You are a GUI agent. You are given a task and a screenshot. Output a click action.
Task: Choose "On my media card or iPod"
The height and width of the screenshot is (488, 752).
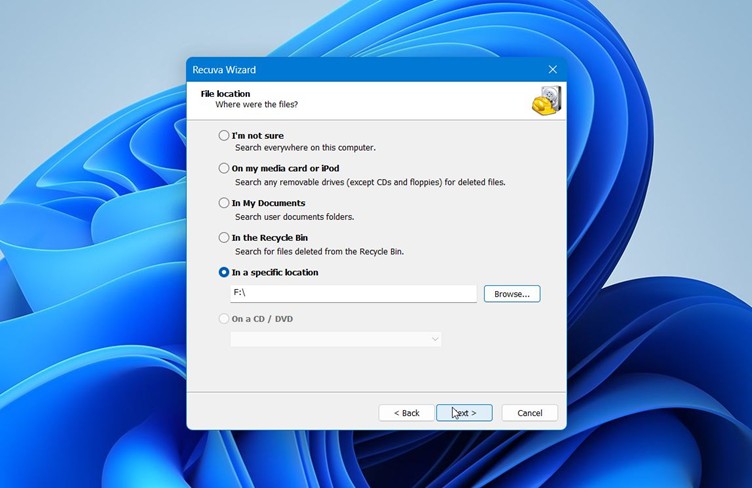224,169
